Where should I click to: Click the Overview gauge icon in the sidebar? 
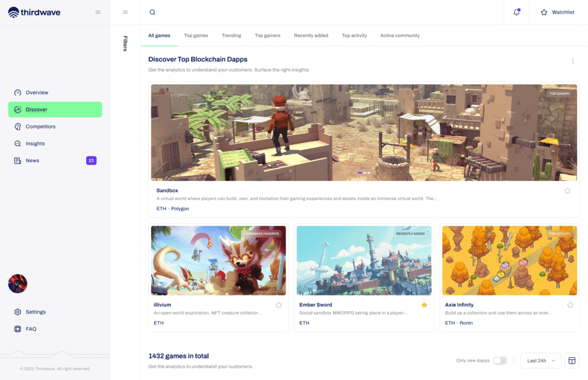click(18, 92)
